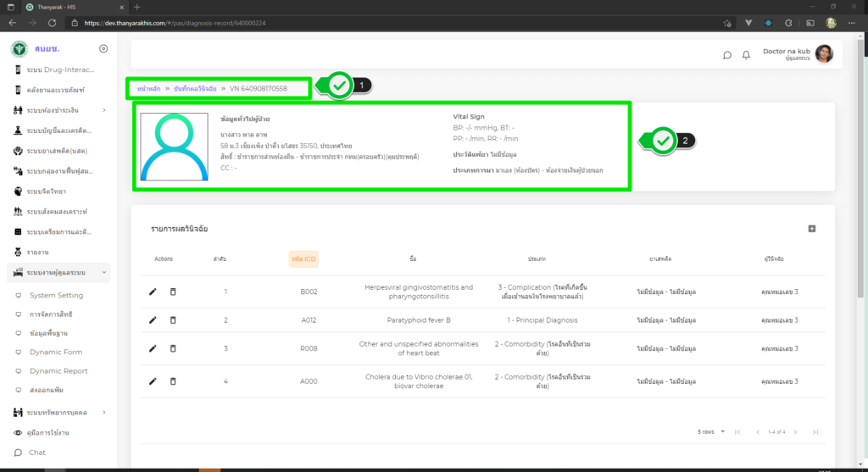Sort by รหัส ICD column header
Viewport: 868px width, 472px height.
[x=303, y=258]
